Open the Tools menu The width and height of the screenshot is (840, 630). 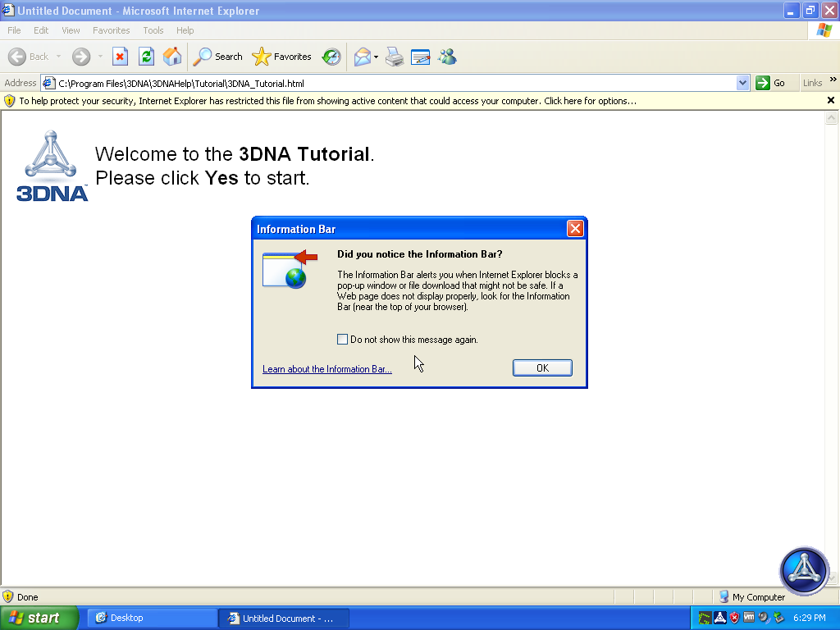[x=153, y=30]
